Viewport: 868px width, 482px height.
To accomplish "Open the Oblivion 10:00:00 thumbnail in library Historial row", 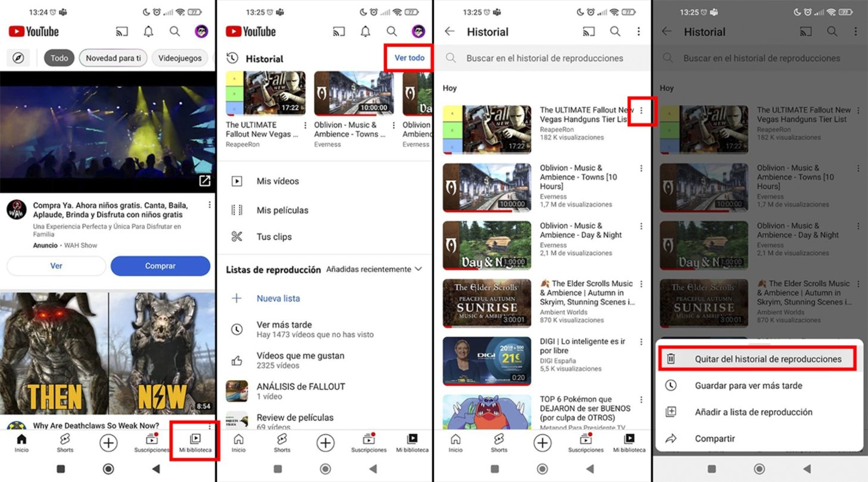I will click(354, 93).
